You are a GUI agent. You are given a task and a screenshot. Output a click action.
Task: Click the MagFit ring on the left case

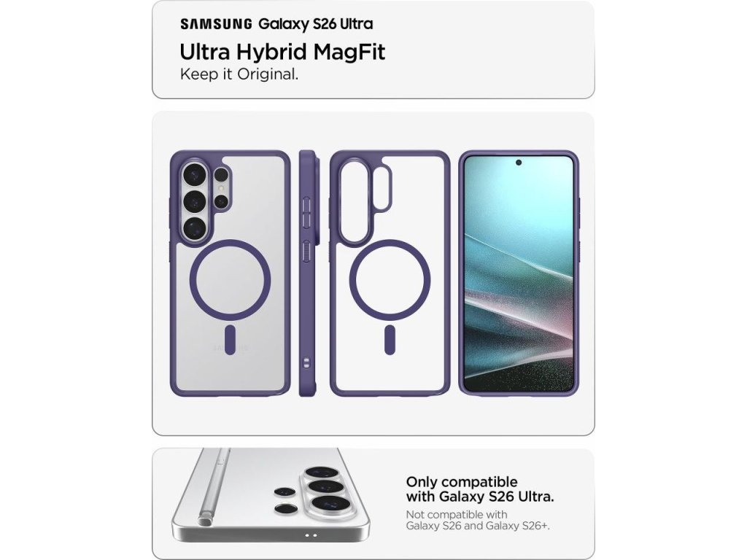tap(230, 279)
